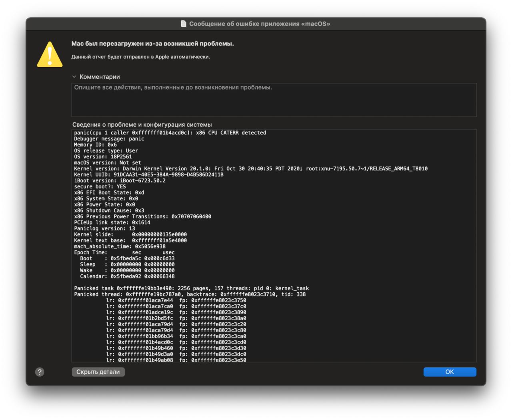Image resolution: width=512 pixels, height=420 pixels.
Task: Click backtrace line lr 0xfffffff01aca7e44
Action: (176, 301)
